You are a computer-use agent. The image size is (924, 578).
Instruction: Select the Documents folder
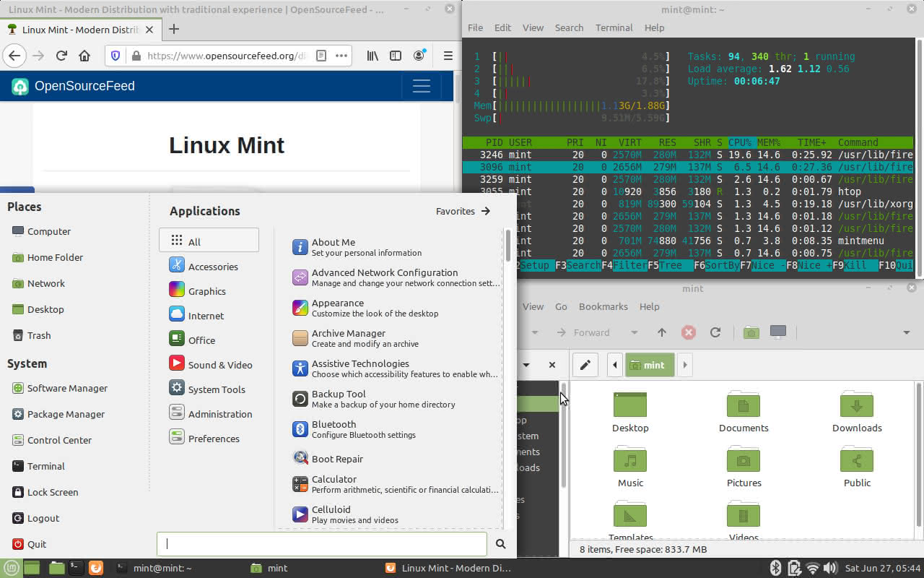pos(744,411)
